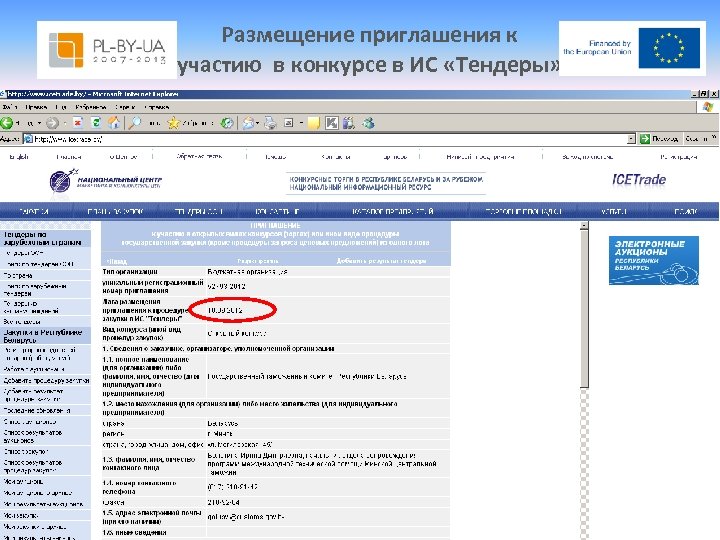Click the Назад link above the form
The height and width of the screenshot is (540, 720).
[117, 261]
